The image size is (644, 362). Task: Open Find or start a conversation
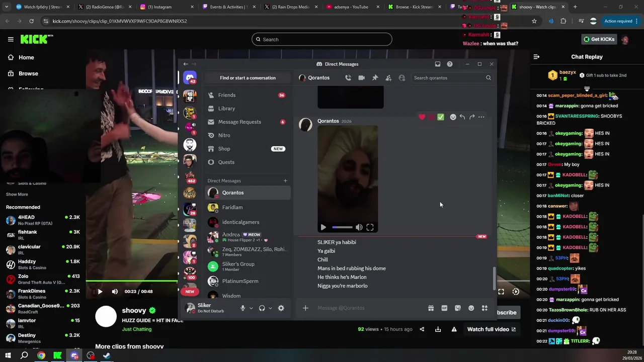248,78
